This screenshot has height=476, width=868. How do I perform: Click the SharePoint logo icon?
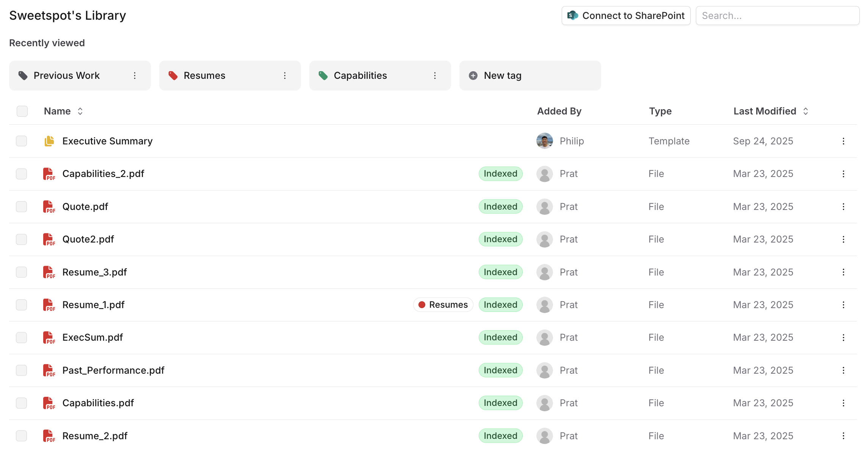click(572, 16)
